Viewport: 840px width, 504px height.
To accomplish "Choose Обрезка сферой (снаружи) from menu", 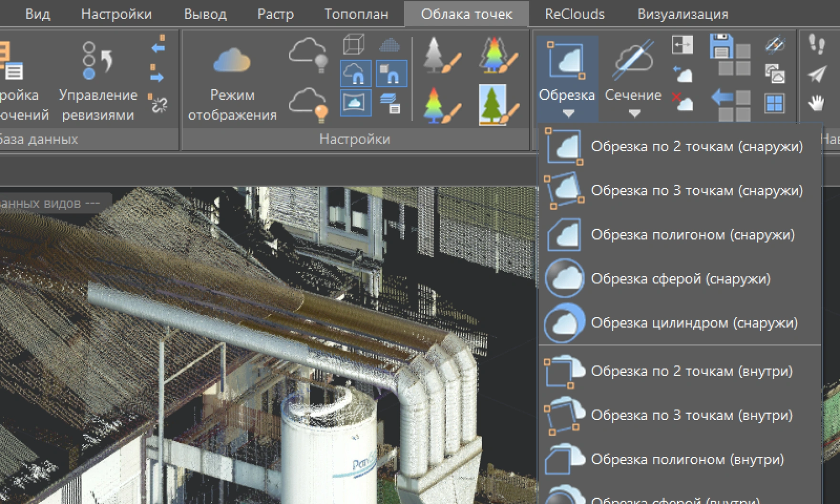I will pos(680,279).
